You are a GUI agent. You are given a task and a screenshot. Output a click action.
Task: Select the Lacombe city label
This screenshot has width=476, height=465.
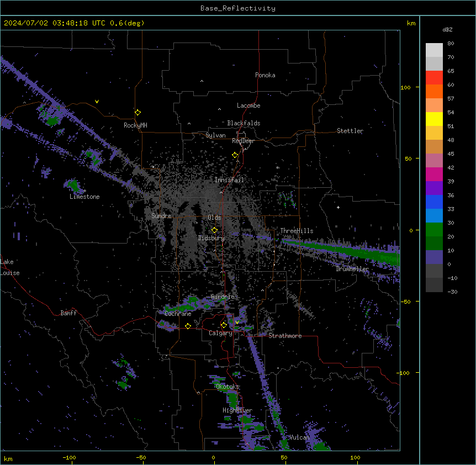(x=248, y=105)
